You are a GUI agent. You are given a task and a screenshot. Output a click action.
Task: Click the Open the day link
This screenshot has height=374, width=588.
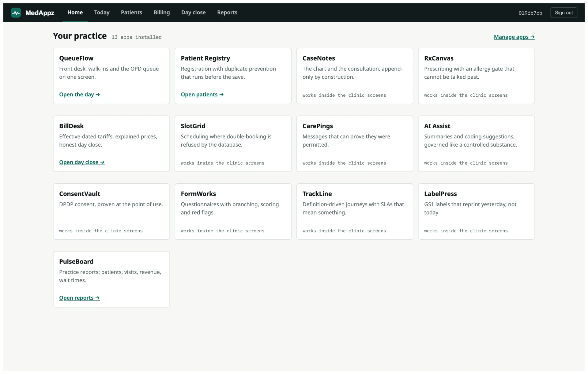coord(80,95)
